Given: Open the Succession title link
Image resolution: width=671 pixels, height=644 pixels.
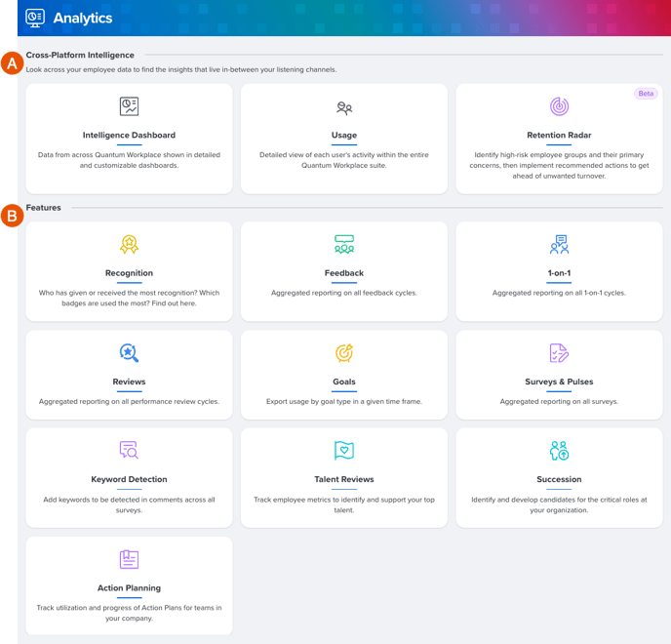Looking at the screenshot, I should (559, 479).
